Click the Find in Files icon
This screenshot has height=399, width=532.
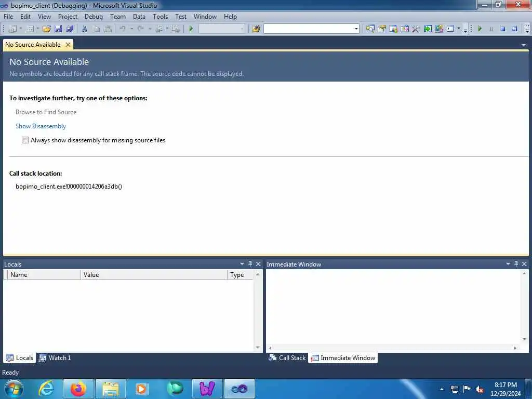(x=256, y=29)
